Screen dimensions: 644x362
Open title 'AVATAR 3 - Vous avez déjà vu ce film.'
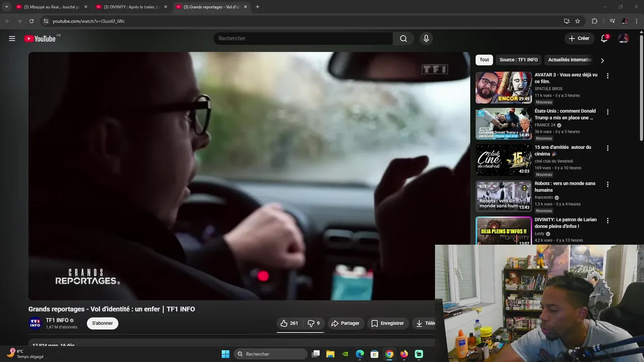tap(566, 78)
